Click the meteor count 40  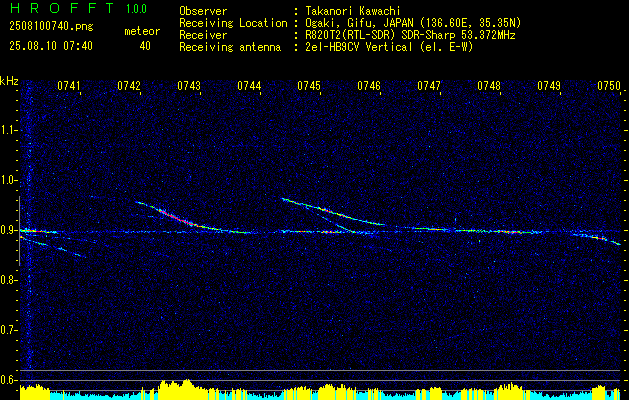(x=145, y=46)
